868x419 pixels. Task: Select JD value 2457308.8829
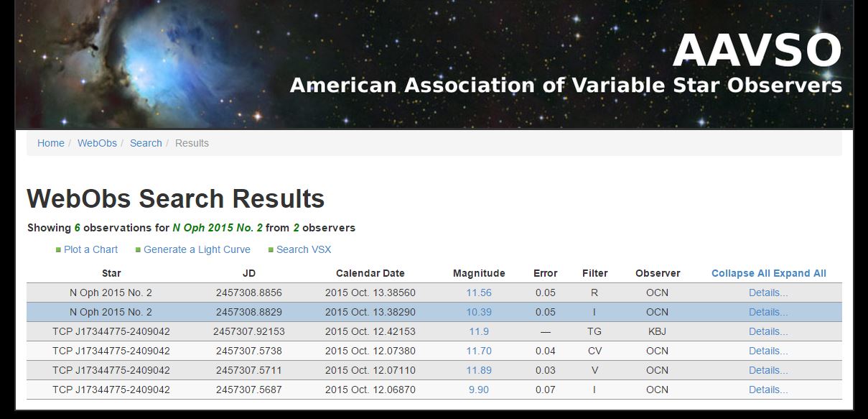(249, 312)
